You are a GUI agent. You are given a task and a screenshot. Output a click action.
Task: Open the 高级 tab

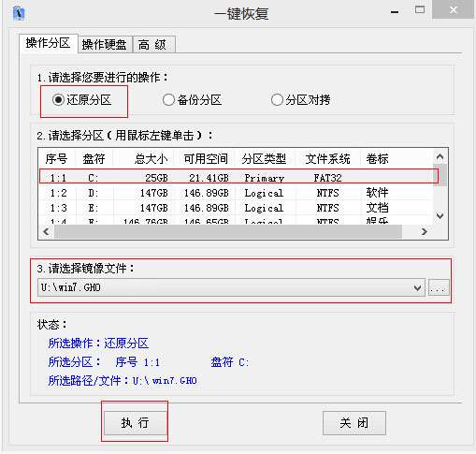pos(152,45)
